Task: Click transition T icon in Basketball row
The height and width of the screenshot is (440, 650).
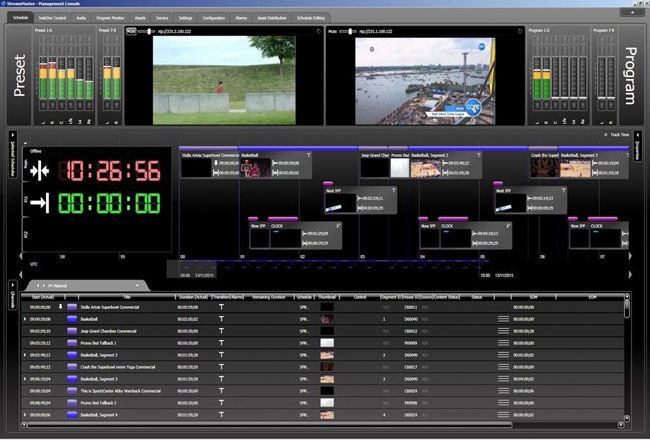Action: tap(220, 318)
